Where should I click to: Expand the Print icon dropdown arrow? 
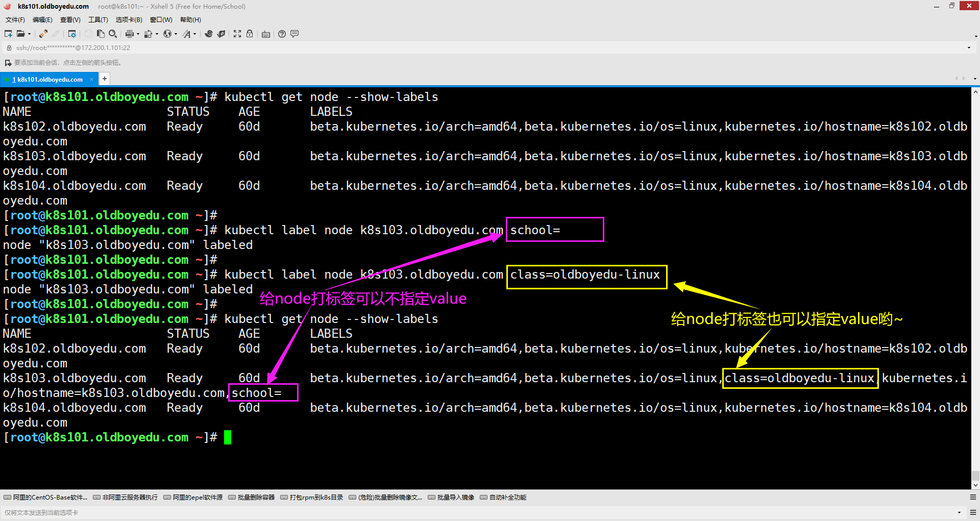pyautogui.click(x=138, y=34)
